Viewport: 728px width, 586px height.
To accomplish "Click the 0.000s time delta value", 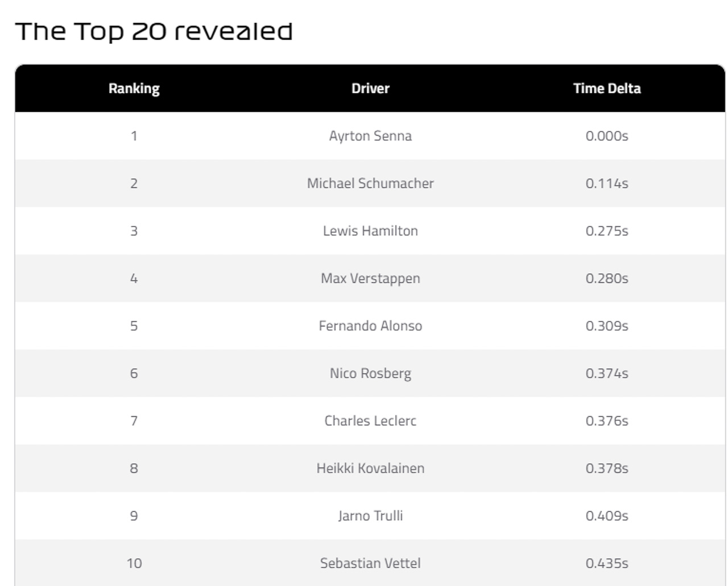I will 607,136.
